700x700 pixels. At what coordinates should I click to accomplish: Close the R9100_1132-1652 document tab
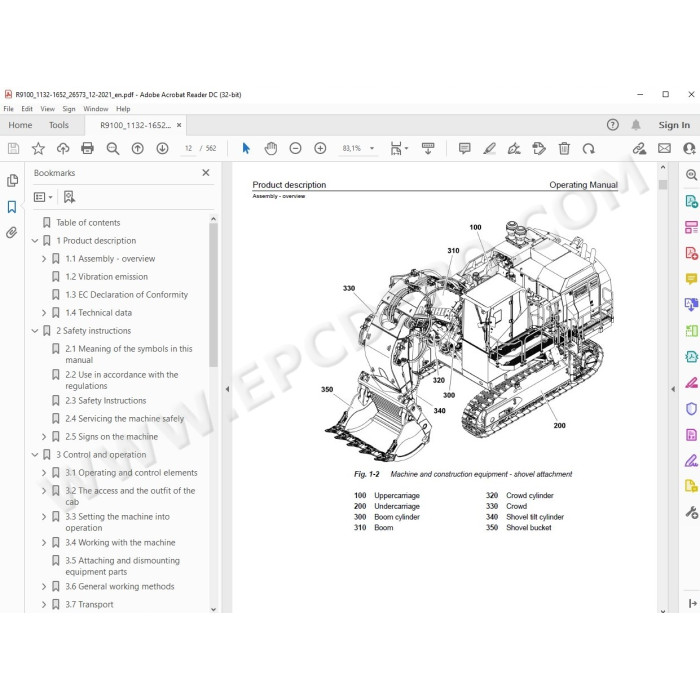point(179,125)
